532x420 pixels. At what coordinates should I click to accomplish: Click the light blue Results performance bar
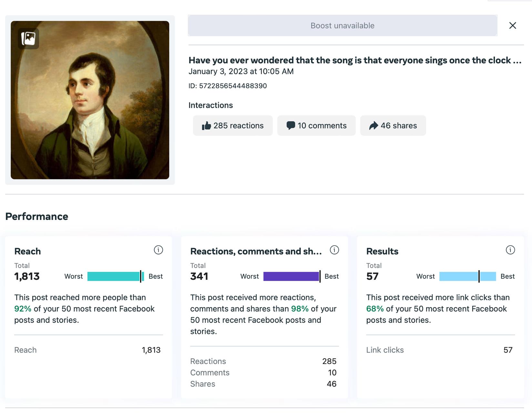pyautogui.click(x=467, y=276)
